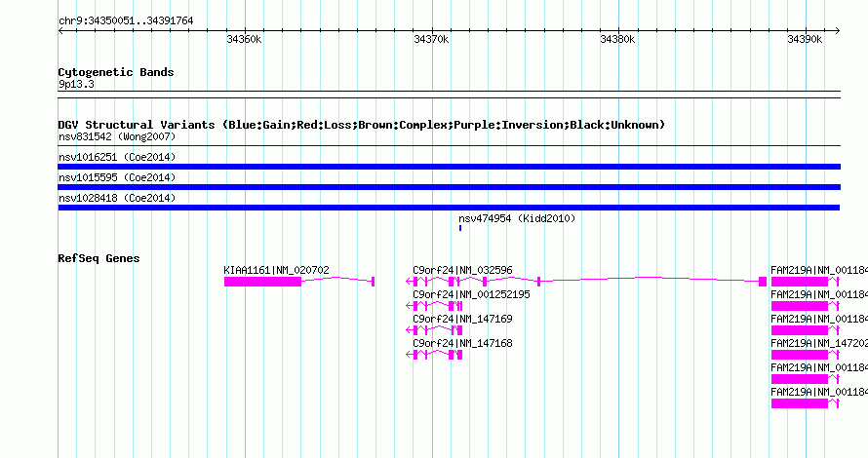Select the large KIAA1161 magenta exon block
The image size is (868, 458).
click(x=262, y=282)
